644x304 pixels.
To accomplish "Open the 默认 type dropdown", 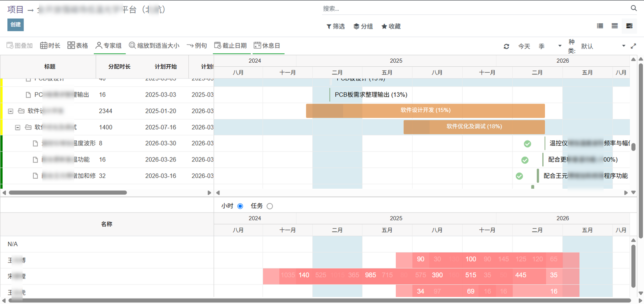I will (x=603, y=46).
